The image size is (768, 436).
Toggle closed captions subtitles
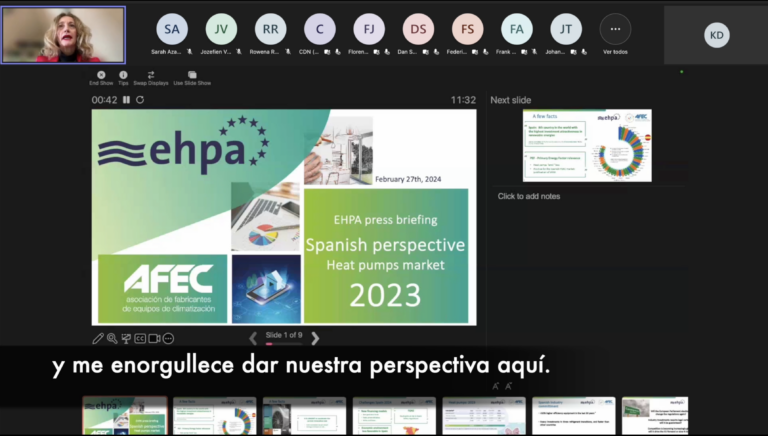point(140,339)
